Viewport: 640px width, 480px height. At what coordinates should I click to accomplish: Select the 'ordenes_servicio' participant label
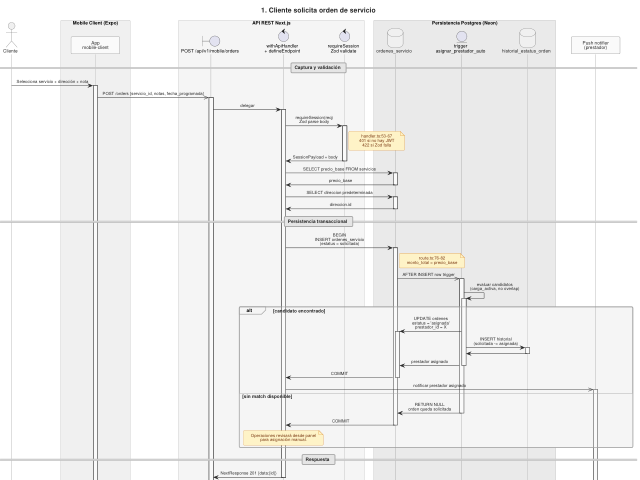(x=394, y=51)
